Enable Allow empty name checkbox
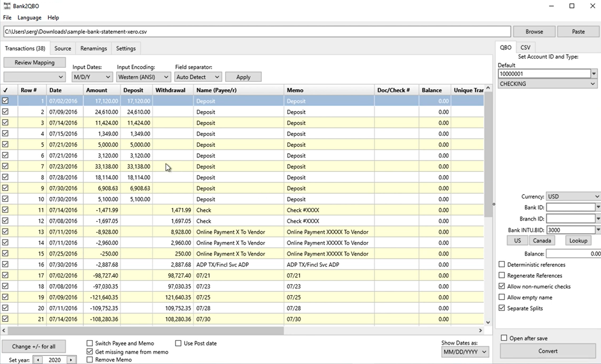 502,297
